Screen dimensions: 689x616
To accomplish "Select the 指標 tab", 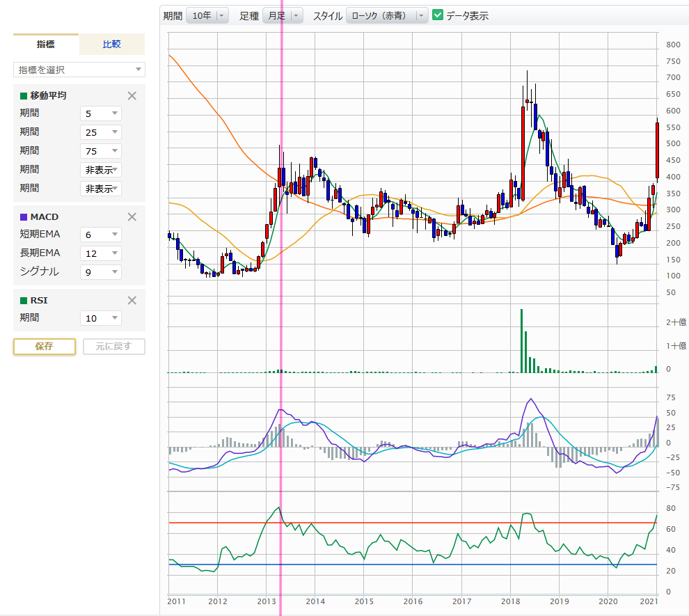I will pos(46,45).
